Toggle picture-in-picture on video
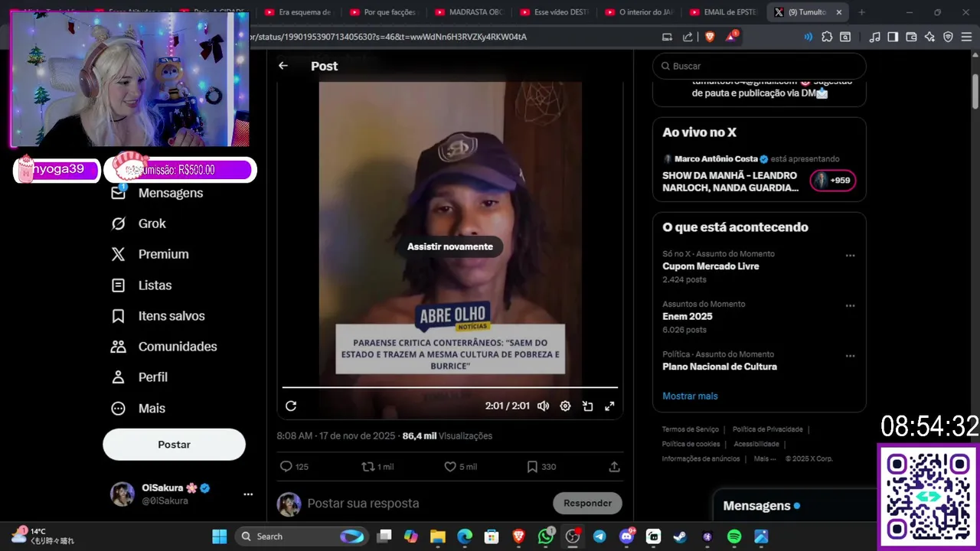This screenshot has width=980, height=551. [587, 406]
